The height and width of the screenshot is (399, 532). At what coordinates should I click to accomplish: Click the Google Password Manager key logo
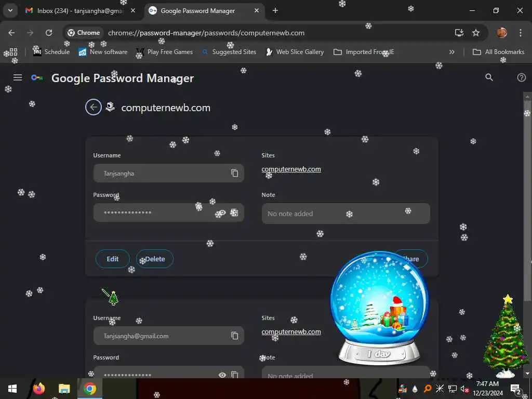[37, 78]
